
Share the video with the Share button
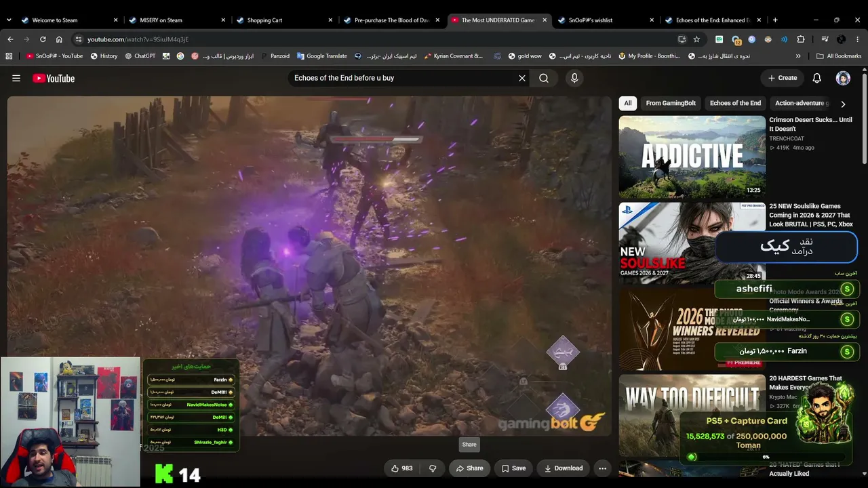(x=469, y=468)
